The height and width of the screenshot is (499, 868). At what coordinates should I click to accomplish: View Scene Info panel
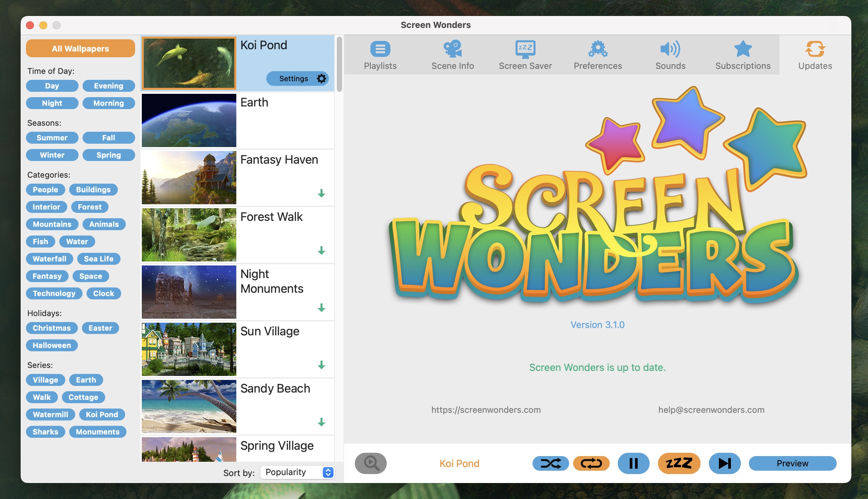click(x=453, y=56)
